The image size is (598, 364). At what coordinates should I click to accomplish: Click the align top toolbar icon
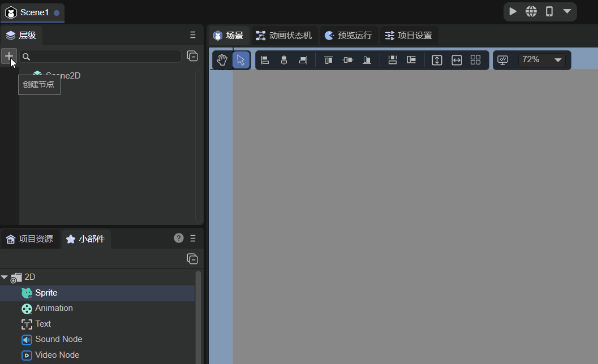[329, 60]
